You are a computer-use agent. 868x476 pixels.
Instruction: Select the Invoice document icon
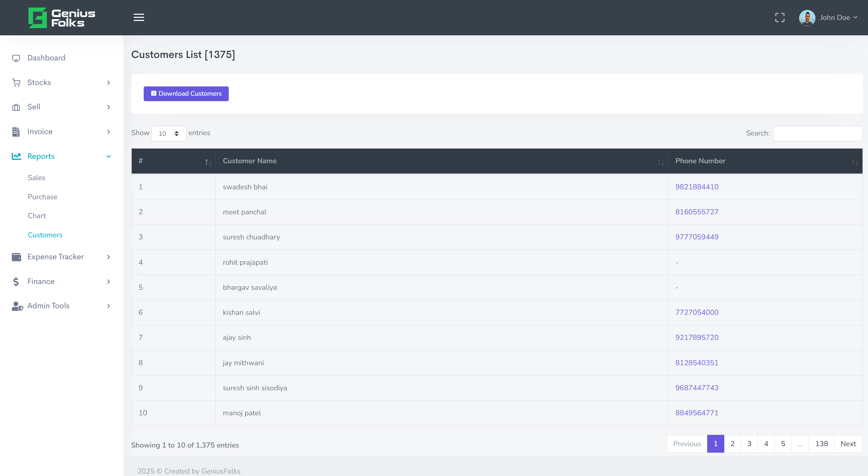click(16, 131)
